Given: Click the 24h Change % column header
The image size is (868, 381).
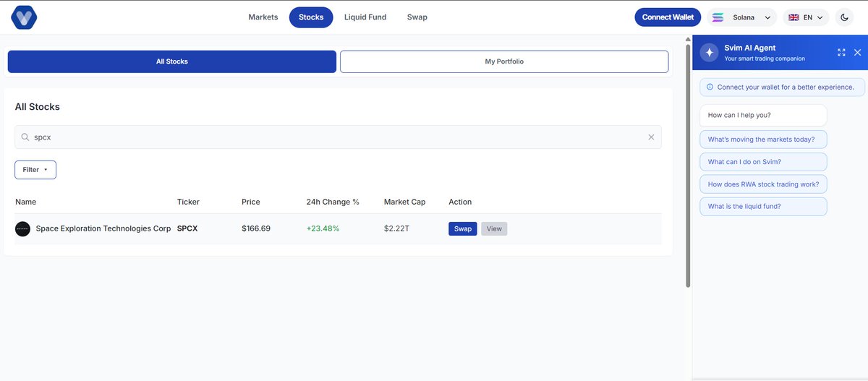Looking at the screenshot, I should [x=333, y=202].
